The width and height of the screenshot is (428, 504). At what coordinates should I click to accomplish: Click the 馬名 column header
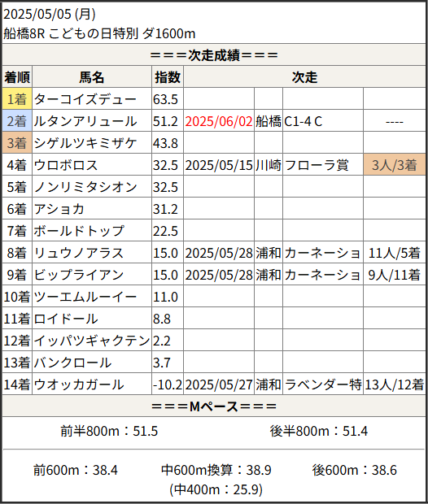click(x=92, y=77)
